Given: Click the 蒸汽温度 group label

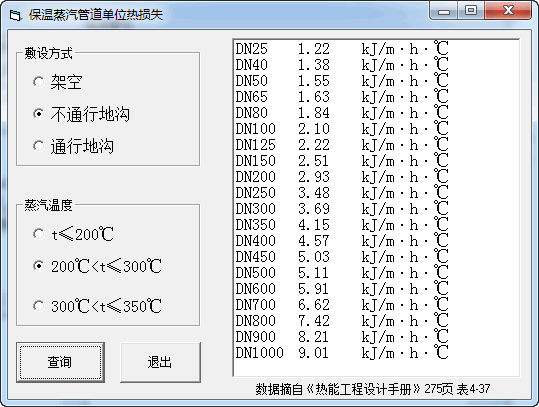Looking at the screenshot, I should coord(48,205).
